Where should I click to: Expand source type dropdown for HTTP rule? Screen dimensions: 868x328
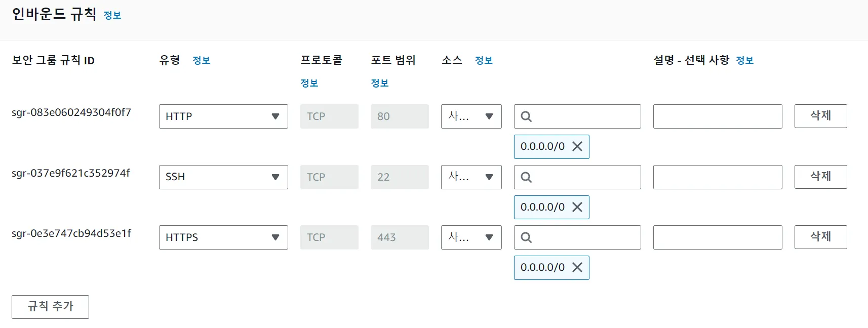point(471,116)
